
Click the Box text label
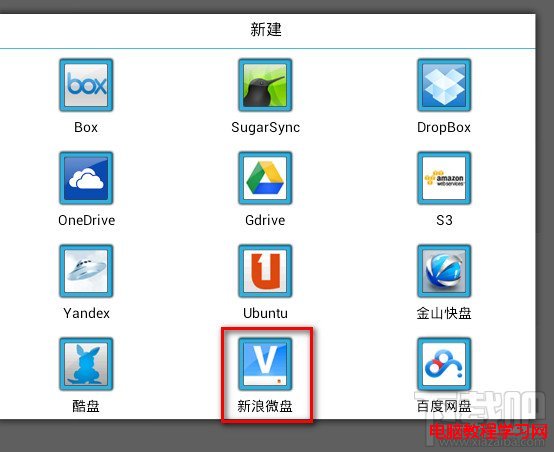point(86,127)
